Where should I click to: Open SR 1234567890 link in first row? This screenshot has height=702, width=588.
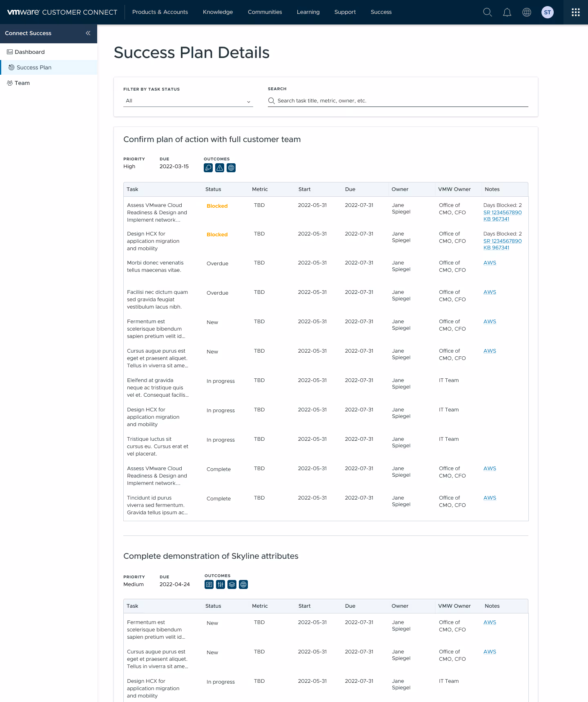(x=502, y=213)
